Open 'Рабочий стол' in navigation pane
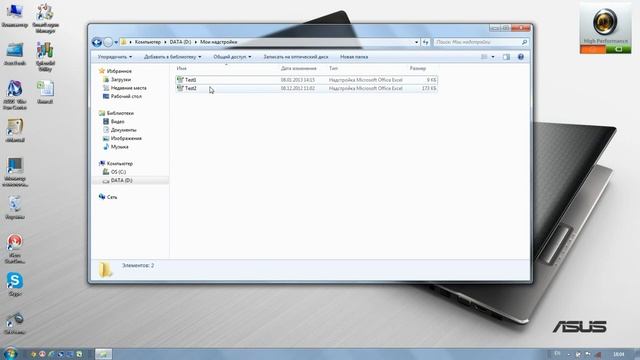 (x=126, y=96)
